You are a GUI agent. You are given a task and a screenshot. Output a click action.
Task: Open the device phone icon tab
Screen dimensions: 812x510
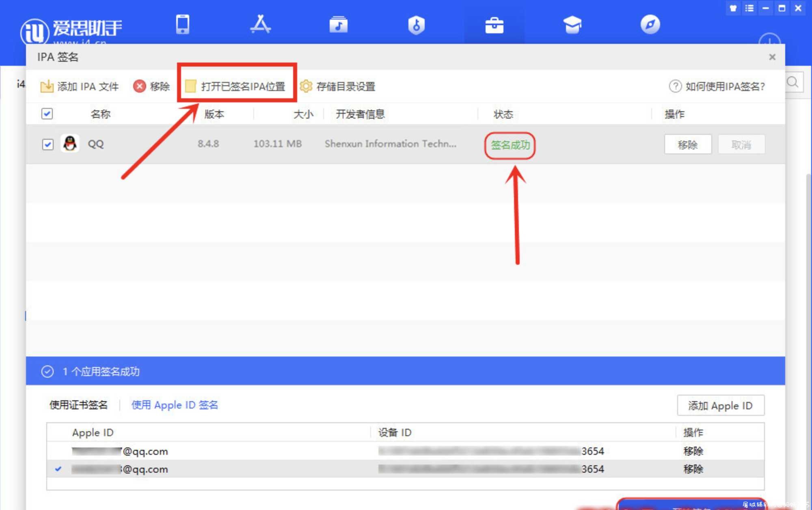pyautogui.click(x=182, y=24)
